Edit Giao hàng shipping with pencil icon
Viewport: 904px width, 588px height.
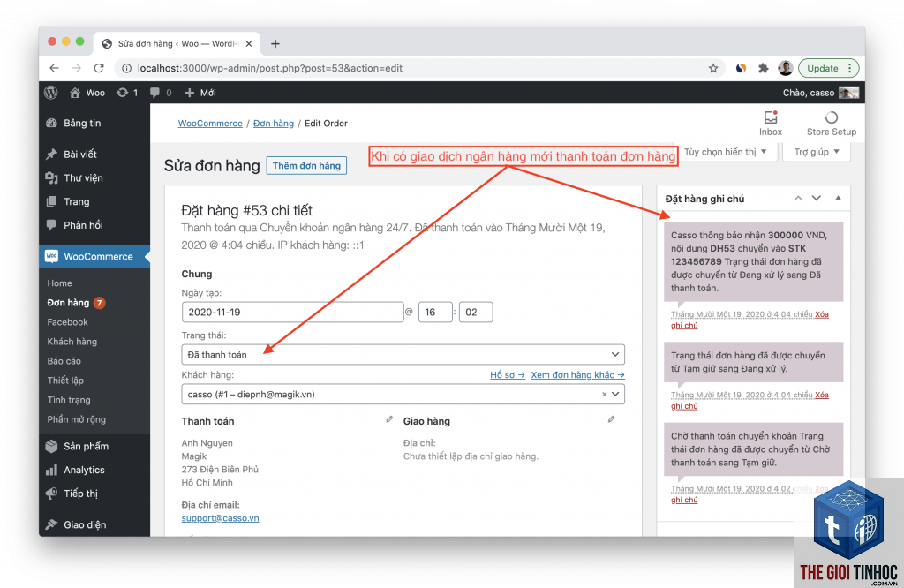tap(611, 419)
